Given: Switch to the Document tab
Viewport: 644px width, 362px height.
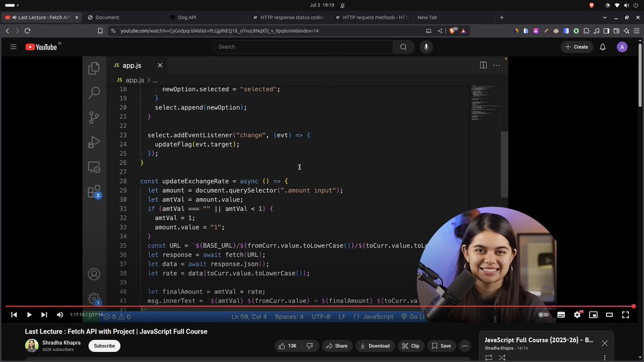Looking at the screenshot, I should pyautogui.click(x=122, y=17).
